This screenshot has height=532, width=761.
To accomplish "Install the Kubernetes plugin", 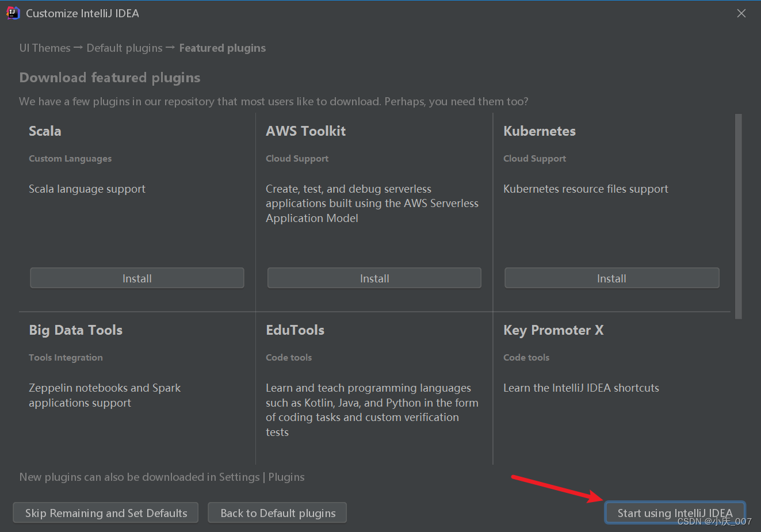I will (x=611, y=277).
